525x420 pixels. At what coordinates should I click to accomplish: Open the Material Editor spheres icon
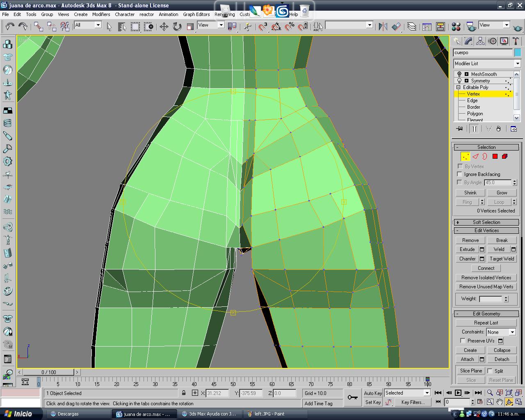click(456, 27)
